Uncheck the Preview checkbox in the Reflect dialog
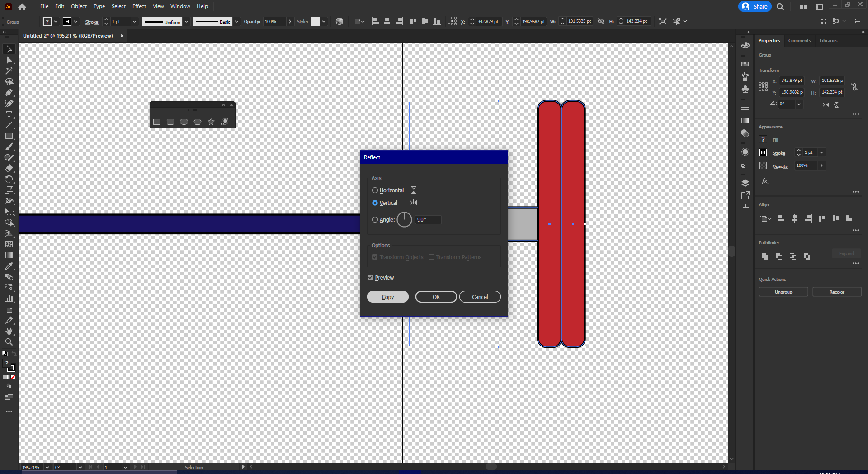The image size is (868, 474). click(x=370, y=277)
